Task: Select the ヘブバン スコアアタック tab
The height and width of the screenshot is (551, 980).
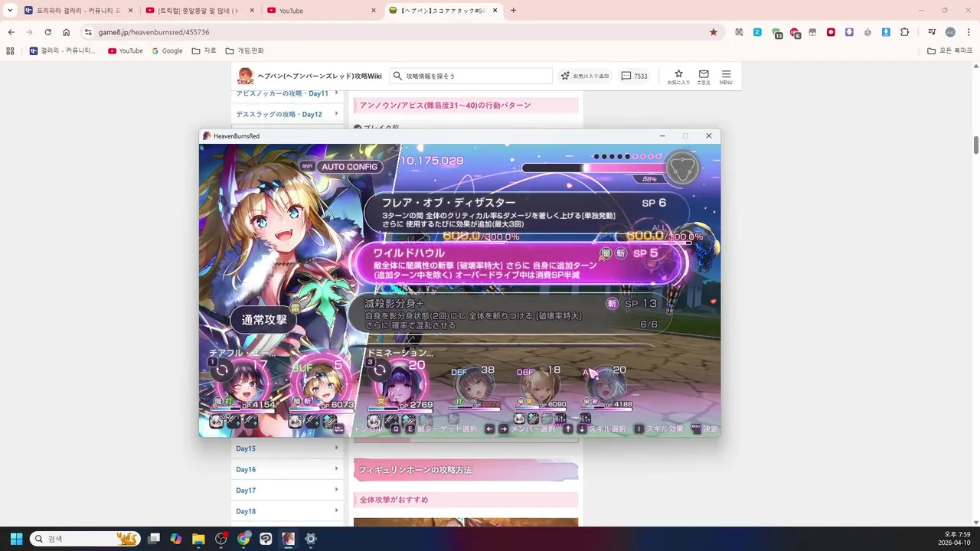Action: pyautogui.click(x=443, y=11)
